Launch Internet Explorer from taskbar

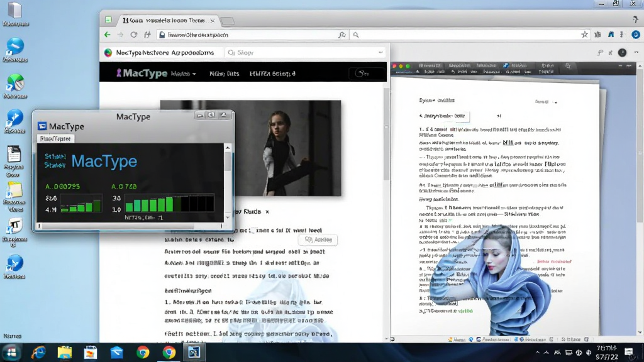(38, 352)
